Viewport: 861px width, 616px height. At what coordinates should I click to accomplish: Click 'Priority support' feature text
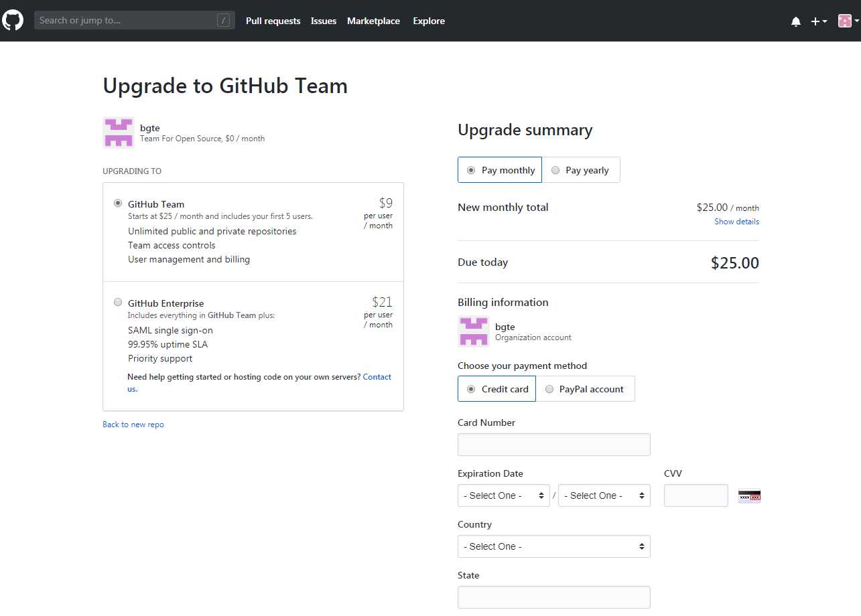[x=160, y=358]
